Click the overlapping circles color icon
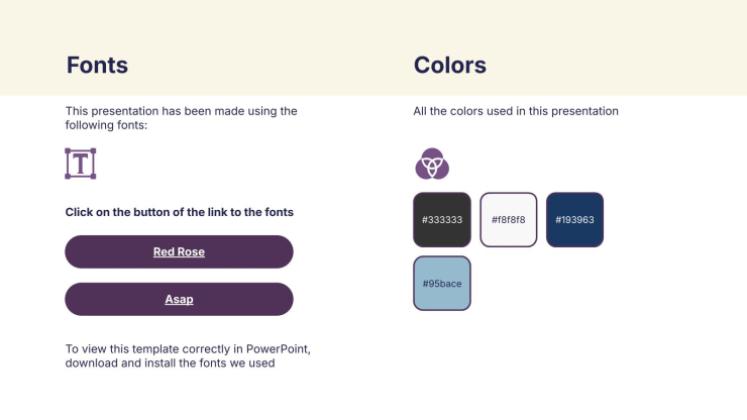This screenshot has width=747, height=420. coord(432,163)
